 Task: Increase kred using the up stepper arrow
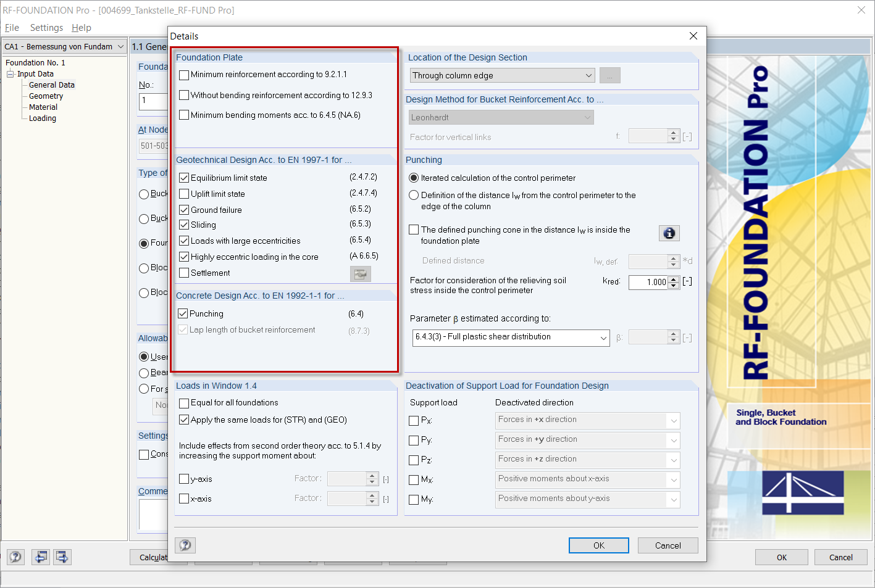673,279
